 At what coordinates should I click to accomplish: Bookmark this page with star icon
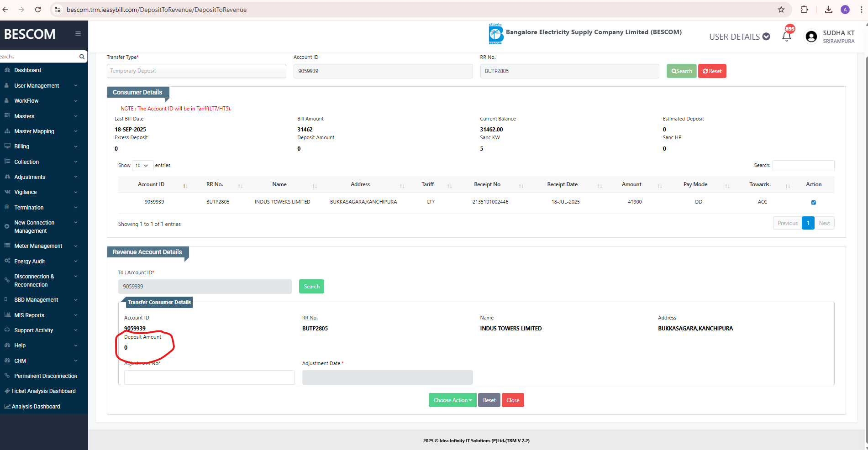781,10
